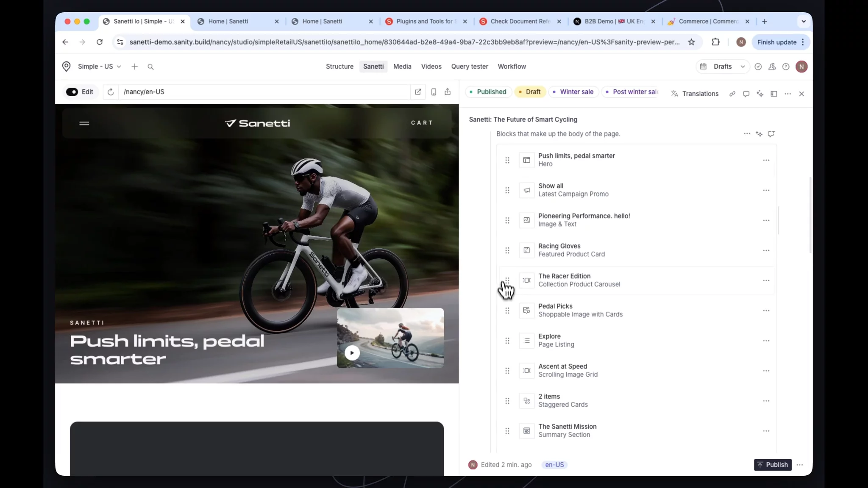Open the studio search
This screenshot has height=488, width=868.
pyautogui.click(x=150, y=67)
